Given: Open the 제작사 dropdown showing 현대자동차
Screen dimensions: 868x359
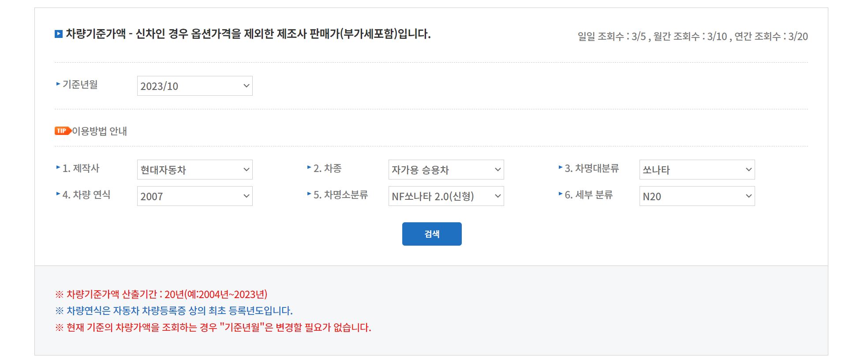Looking at the screenshot, I should (x=195, y=169).
